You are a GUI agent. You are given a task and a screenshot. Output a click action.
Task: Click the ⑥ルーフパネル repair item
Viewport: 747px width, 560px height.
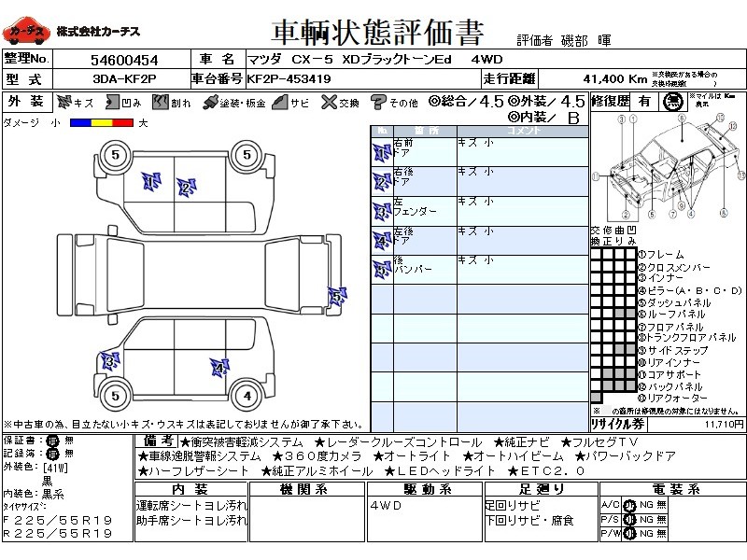(671, 314)
